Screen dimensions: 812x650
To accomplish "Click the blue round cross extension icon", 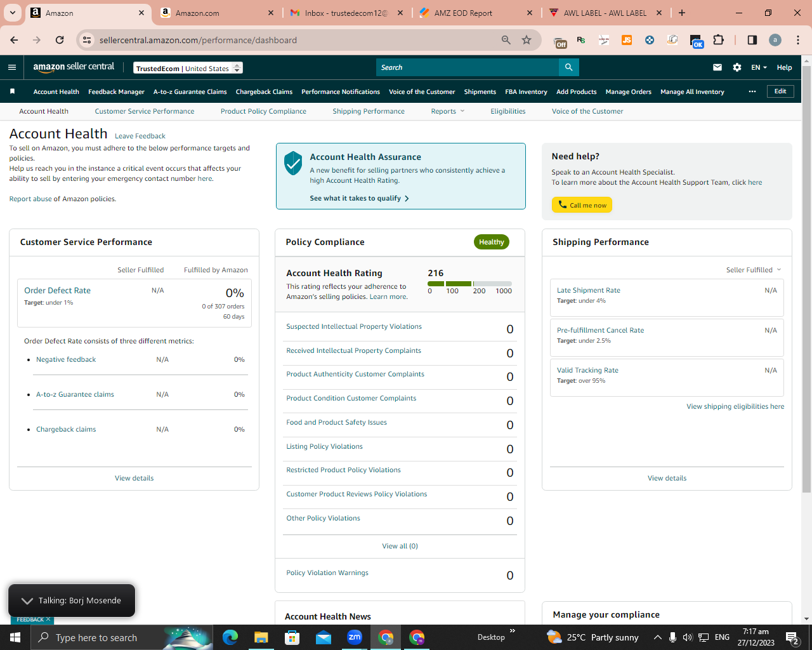I will pos(650,40).
